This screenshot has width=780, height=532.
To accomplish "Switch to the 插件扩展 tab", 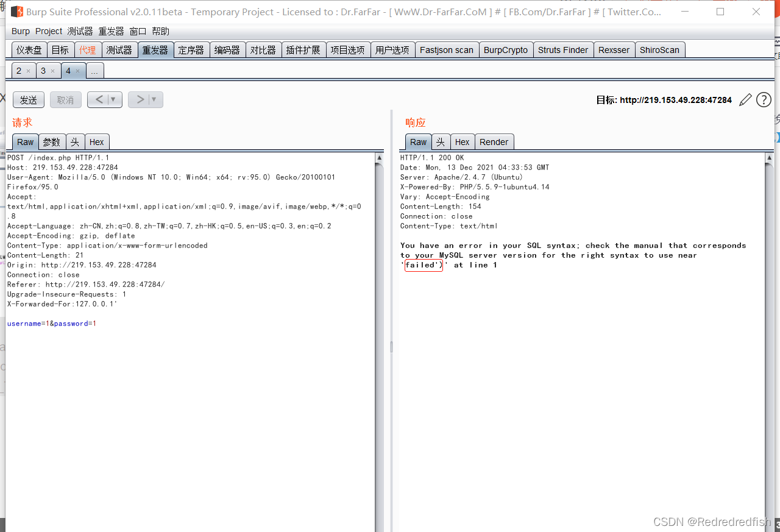I will click(303, 50).
